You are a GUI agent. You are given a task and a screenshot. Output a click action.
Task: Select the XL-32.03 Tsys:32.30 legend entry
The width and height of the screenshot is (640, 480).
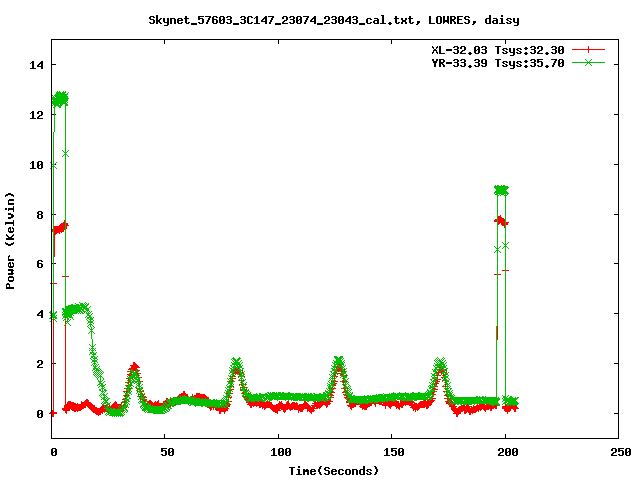point(498,50)
